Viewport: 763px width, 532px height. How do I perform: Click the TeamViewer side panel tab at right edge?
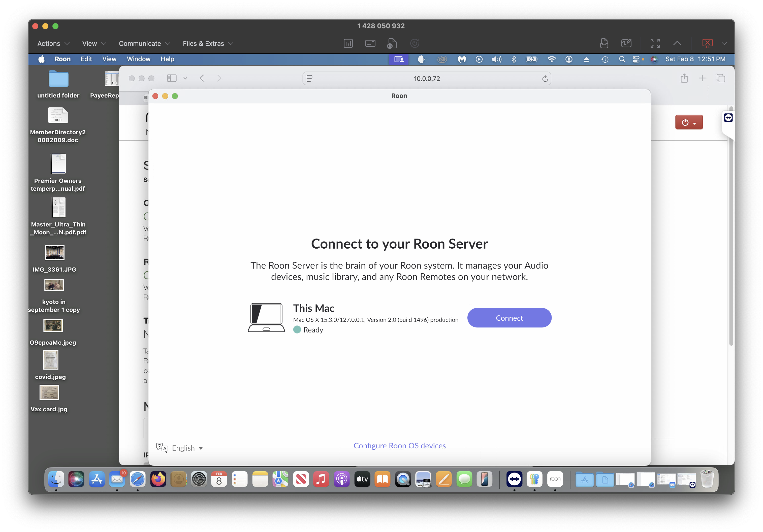pos(728,118)
